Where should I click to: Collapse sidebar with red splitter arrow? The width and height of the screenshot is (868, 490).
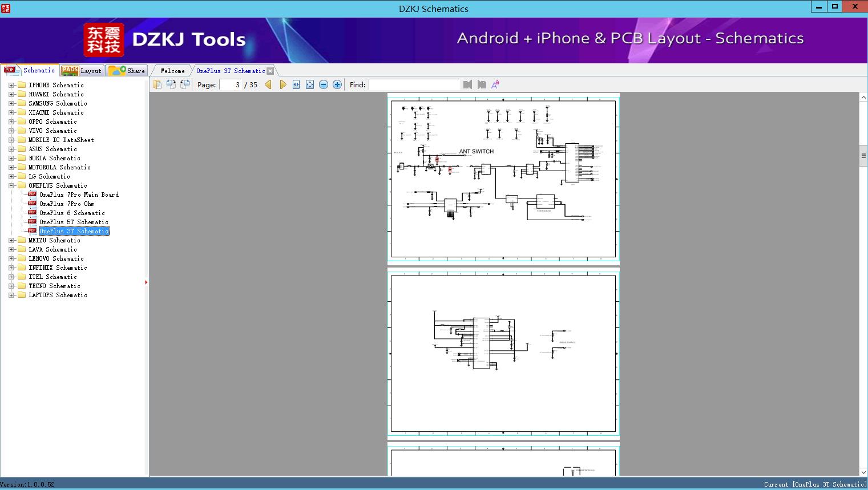(146, 282)
